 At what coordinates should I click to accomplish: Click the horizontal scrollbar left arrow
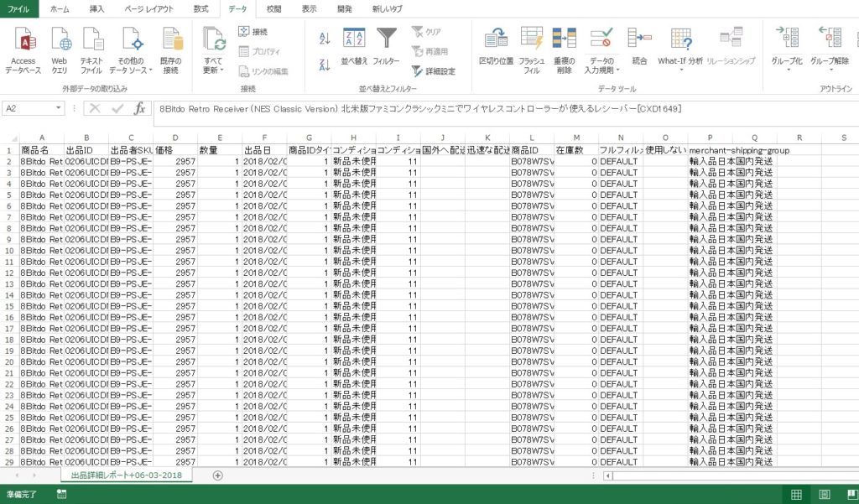click(607, 475)
